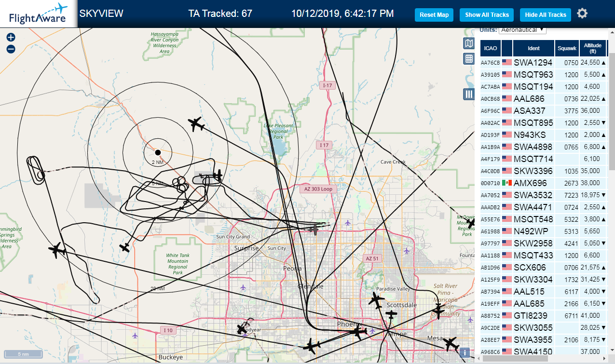This screenshot has height=364, width=615.
Task: Click the airport marker near Glendale
Action: (x=243, y=288)
